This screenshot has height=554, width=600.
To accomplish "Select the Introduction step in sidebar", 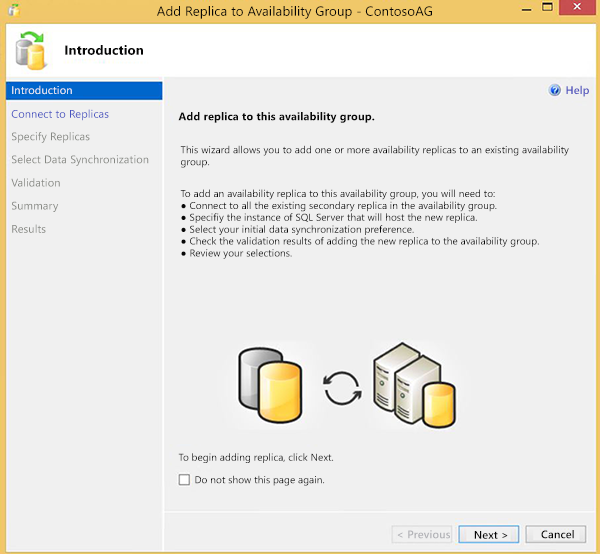I will [84, 90].
